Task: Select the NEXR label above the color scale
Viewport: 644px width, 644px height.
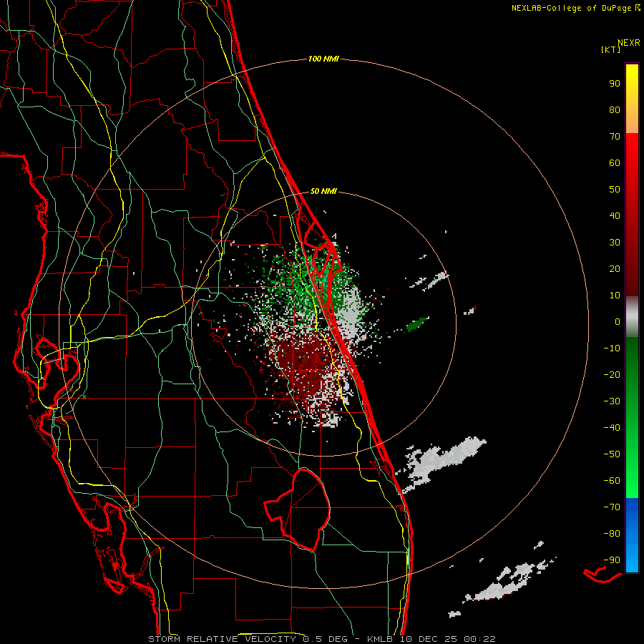Action: tap(628, 43)
